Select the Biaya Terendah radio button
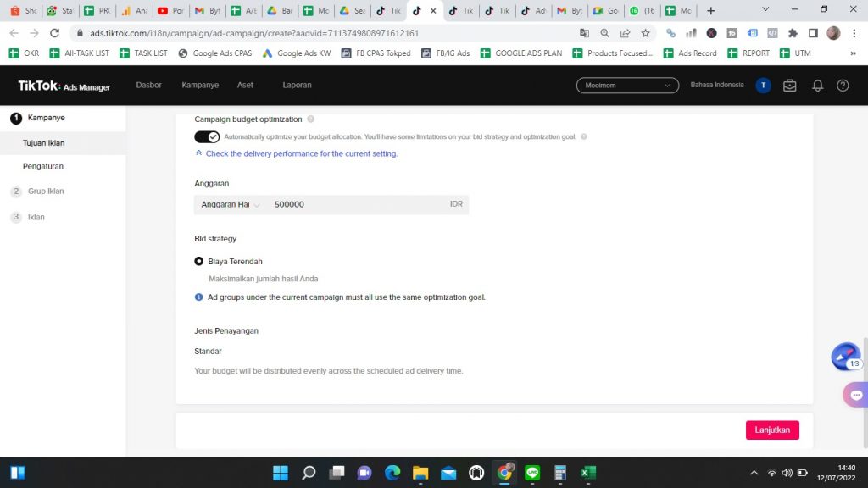Screen dimensions: 868x488 coord(199,262)
